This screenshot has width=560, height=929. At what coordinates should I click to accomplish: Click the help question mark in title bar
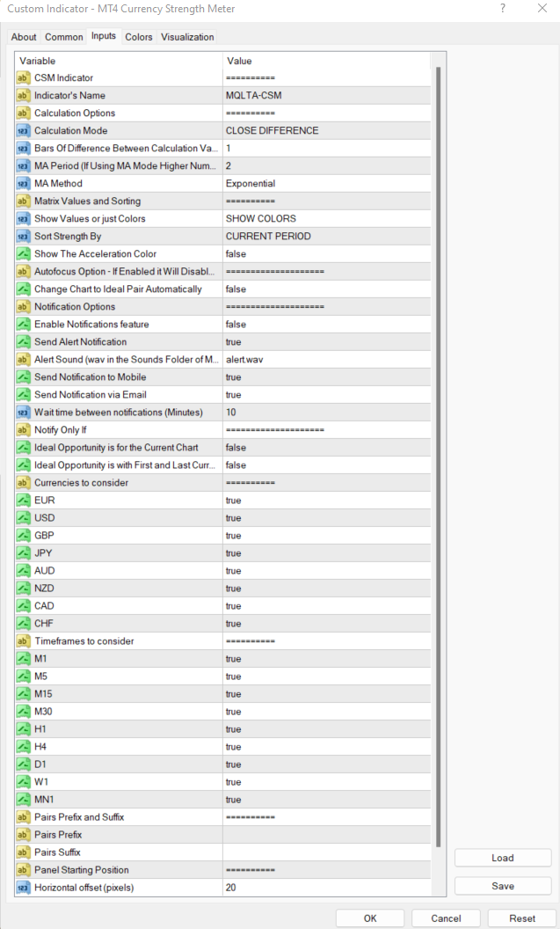[503, 9]
